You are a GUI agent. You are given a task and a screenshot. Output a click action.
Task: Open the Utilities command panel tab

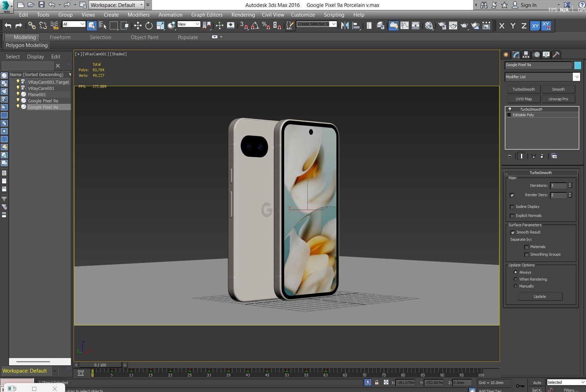556,55
